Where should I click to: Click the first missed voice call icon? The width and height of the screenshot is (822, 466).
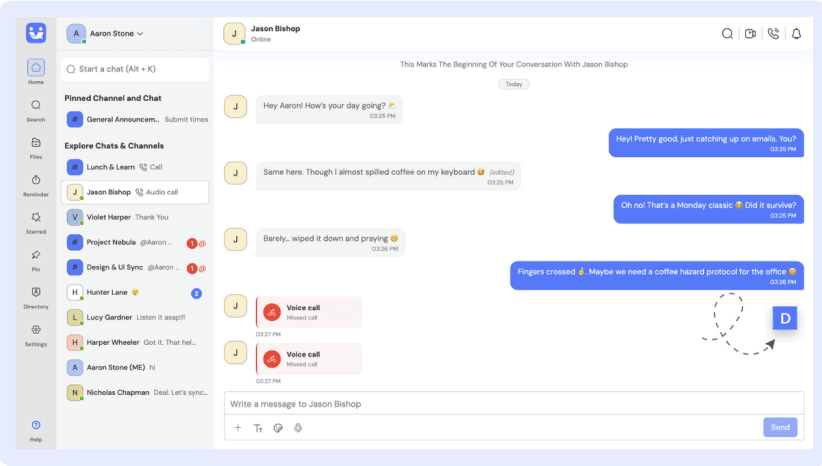click(x=272, y=312)
